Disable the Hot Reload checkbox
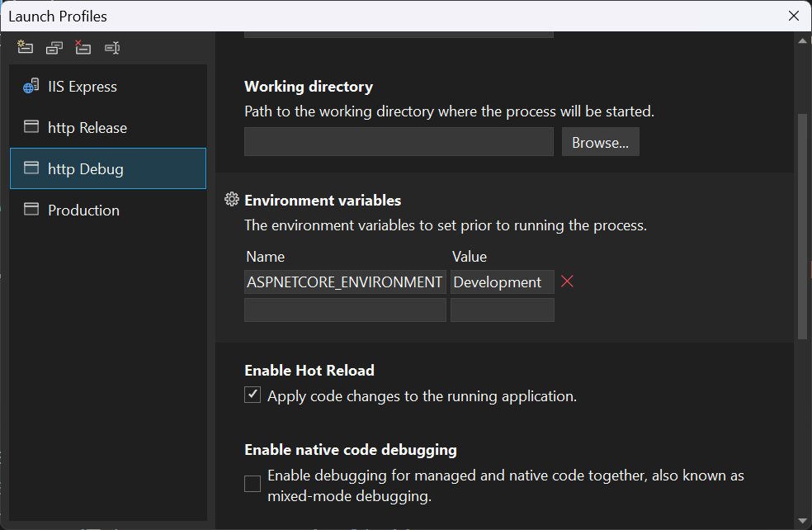The width and height of the screenshot is (812, 530). (253, 395)
